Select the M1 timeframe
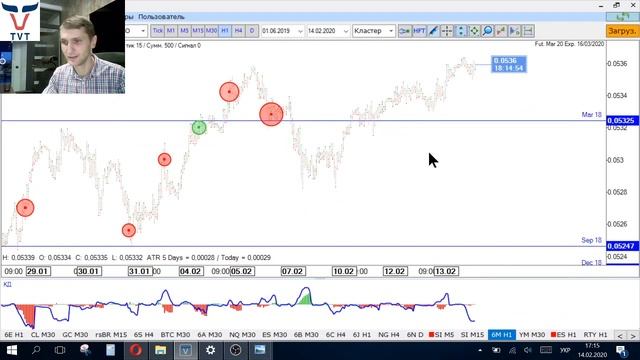Screen dimensions: 640x360 coord(171,31)
